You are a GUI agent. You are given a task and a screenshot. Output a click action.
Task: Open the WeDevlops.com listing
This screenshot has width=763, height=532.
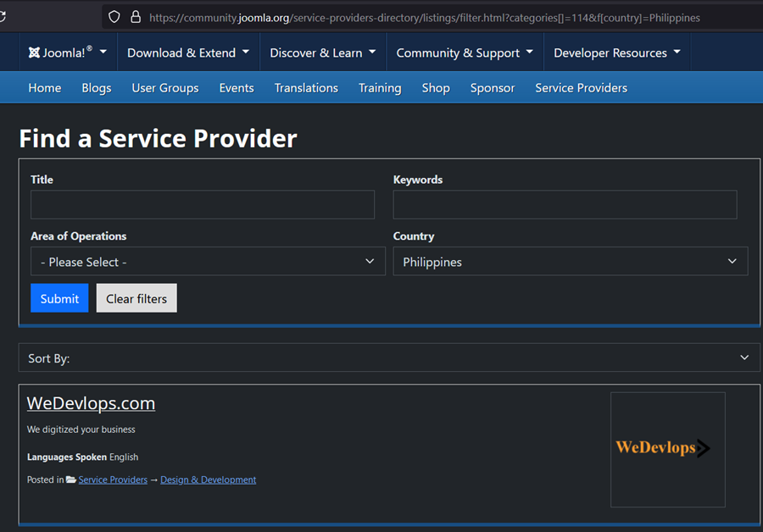point(91,403)
